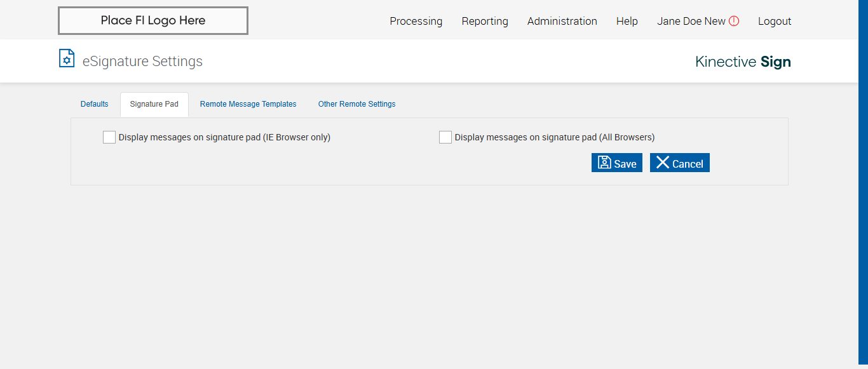This screenshot has height=369, width=868.
Task: Click the red alert icon beside Jane Doe New
Action: [734, 21]
